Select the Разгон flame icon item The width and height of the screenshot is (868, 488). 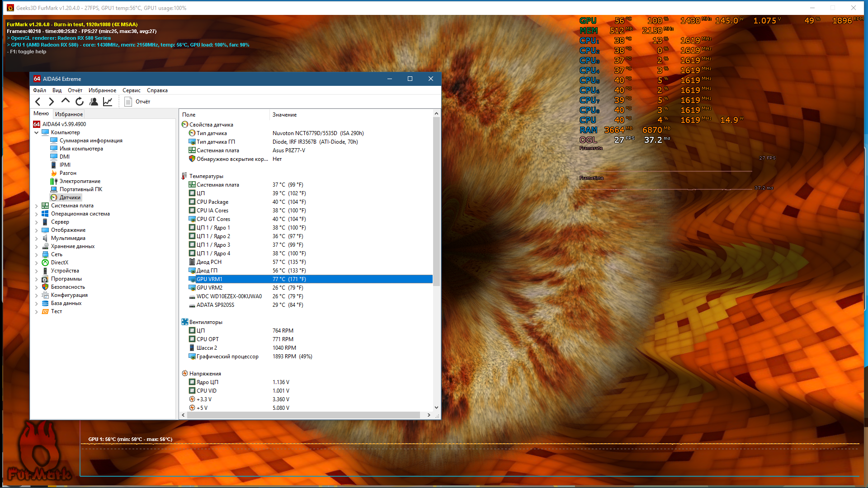[67, 173]
